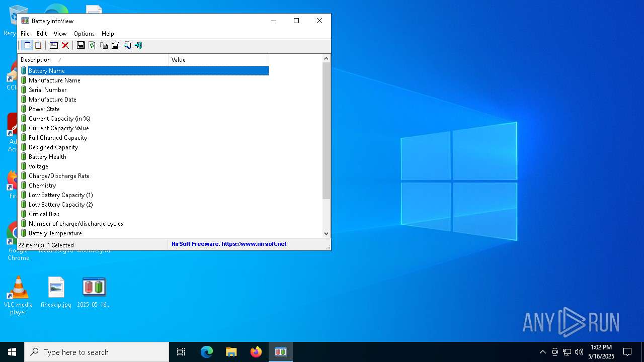Select the fineskip.jpg desktop file
The width and height of the screenshot is (644, 362).
56,292
